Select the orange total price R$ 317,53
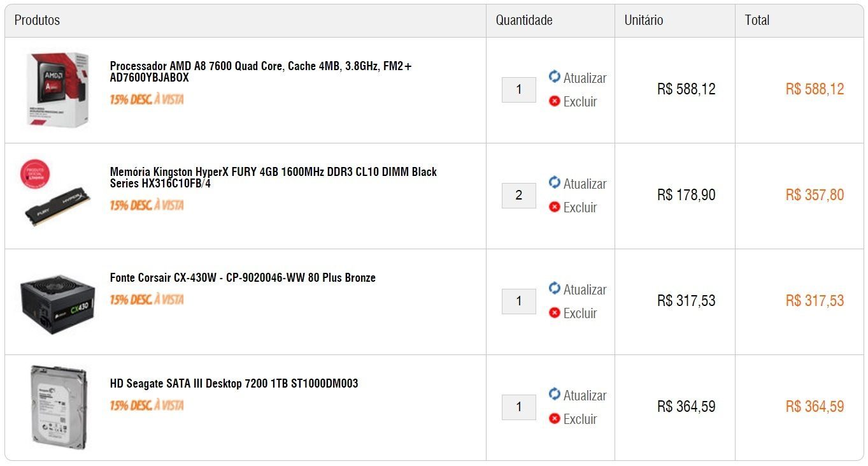 [815, 301]
